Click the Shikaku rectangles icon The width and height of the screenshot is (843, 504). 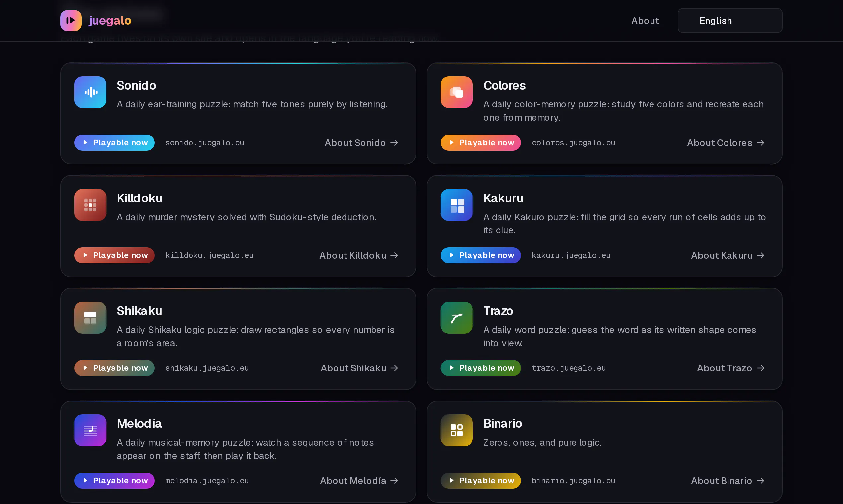pyautogui.click(x=90, y=318)
